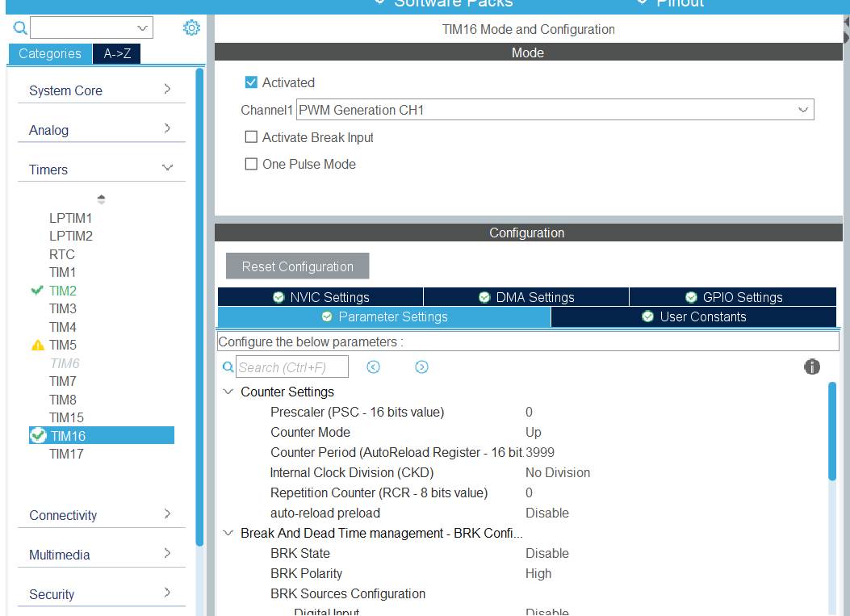Expand the Connectivity category
Viewport: 850px width, 616px height.
pyautogui.click(x=102, y=514)
